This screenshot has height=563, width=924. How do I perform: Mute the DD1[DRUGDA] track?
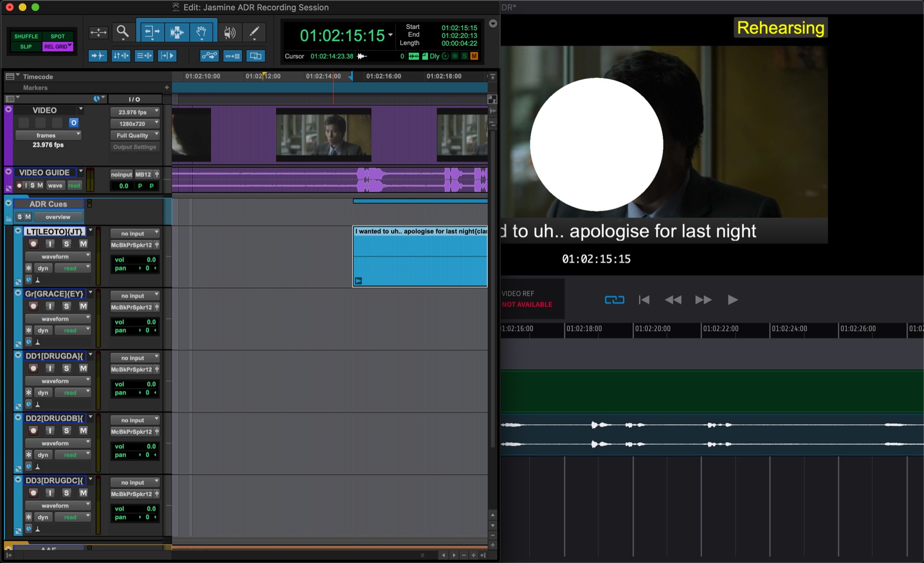pyautogui.click(x=83, y=368)
